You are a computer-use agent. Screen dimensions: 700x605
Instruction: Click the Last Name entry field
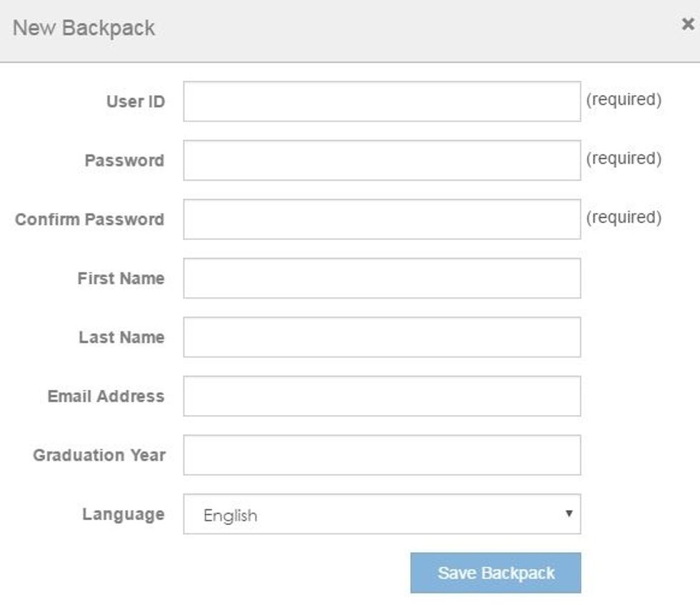[382, 336]
